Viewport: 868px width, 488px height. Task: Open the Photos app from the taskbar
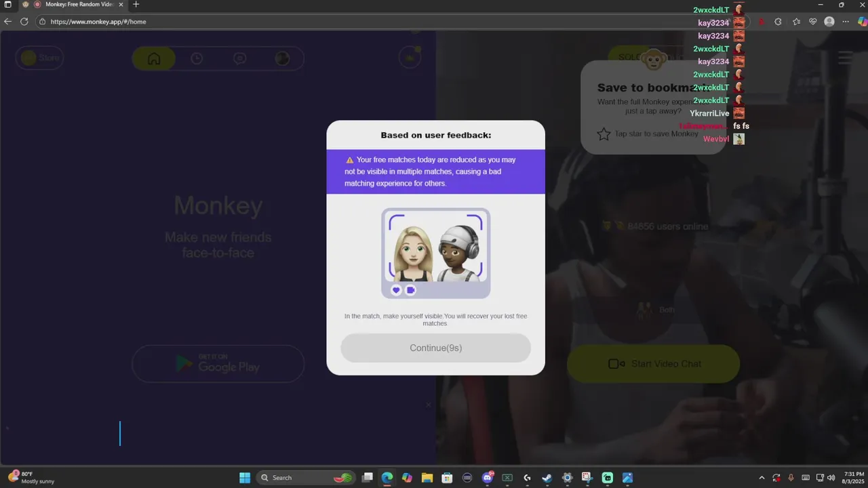627,478
